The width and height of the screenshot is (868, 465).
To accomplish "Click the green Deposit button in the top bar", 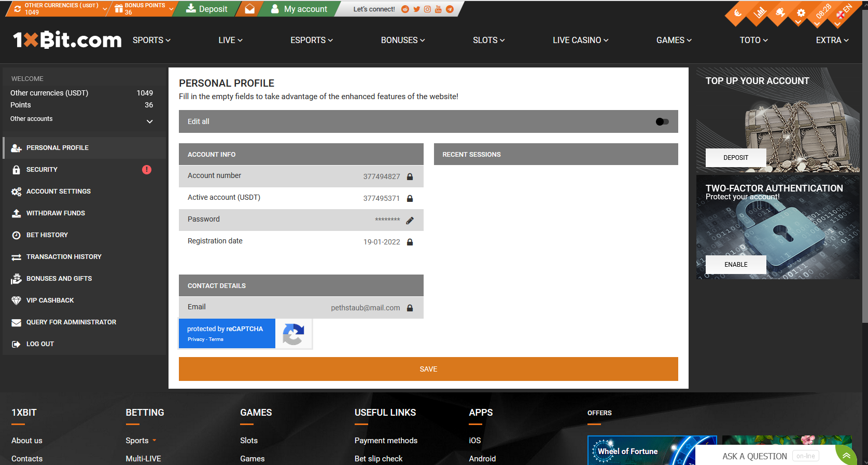I will [206, 9].
